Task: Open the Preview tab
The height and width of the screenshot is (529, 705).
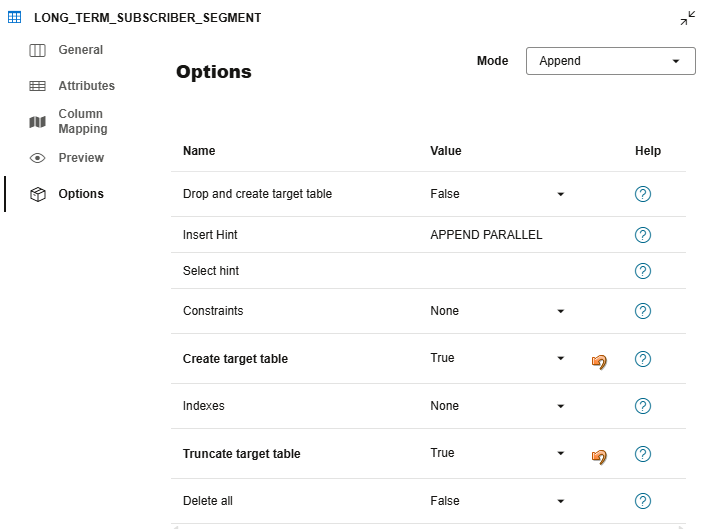Action: point(80,158)
